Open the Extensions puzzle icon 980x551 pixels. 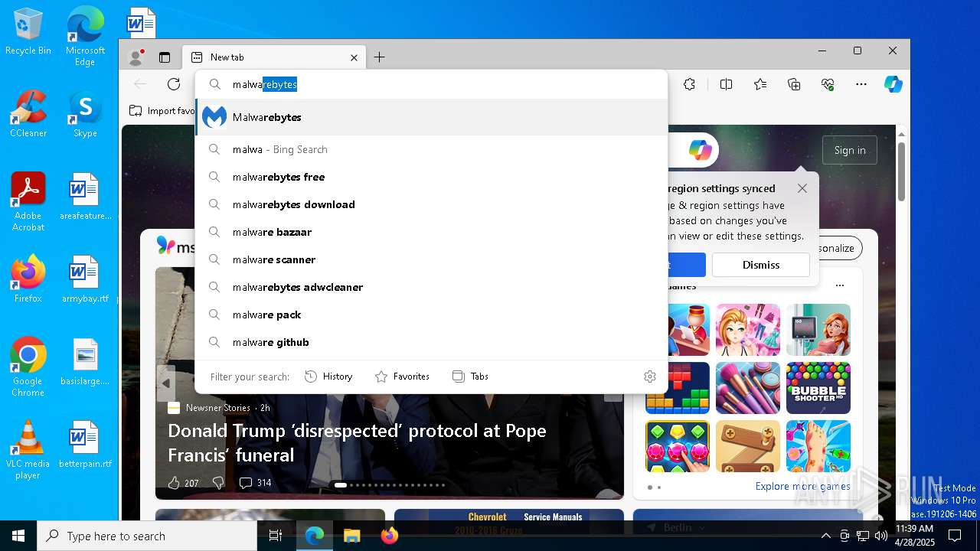coord(690,84)
